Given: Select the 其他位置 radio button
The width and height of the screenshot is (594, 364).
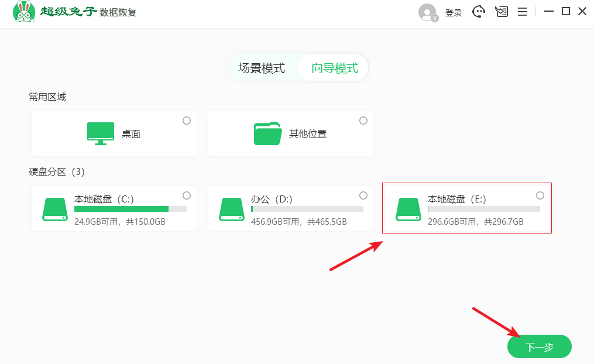Looking at the screenshot, I should click(x=363, y=121).
